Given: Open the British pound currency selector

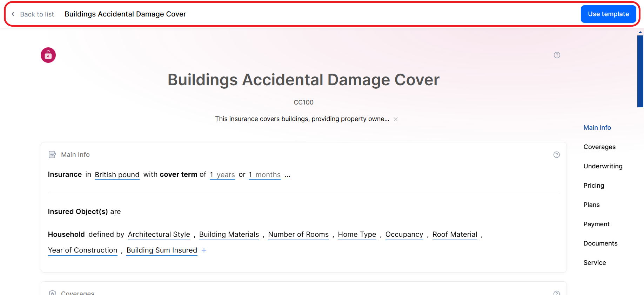Looking at the screenshot, I should pos(117,175).
